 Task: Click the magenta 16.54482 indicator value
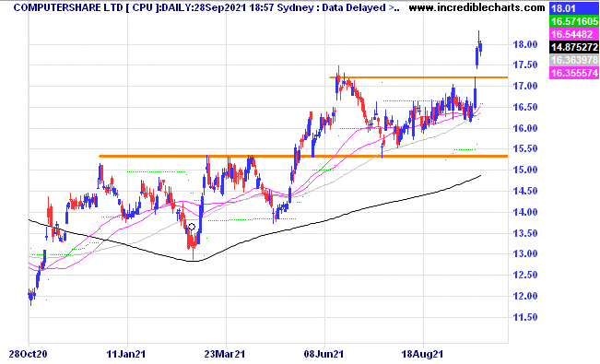[573, 34]
